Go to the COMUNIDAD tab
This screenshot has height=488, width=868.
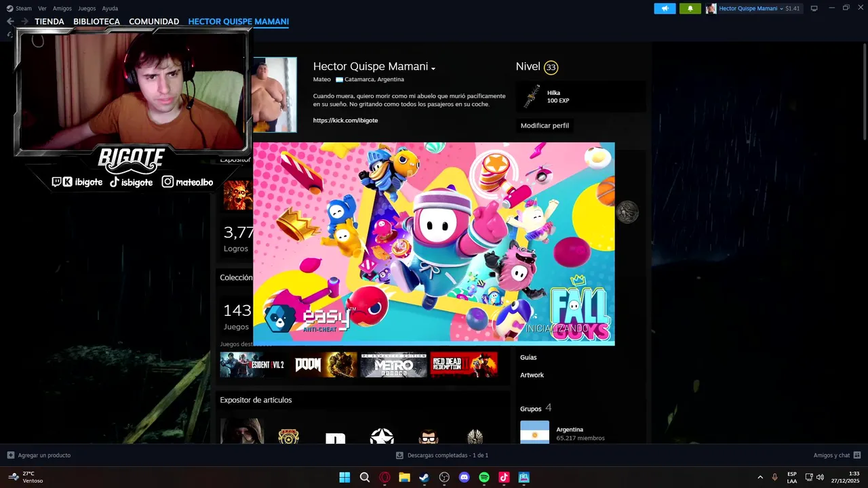pos(154,22)
